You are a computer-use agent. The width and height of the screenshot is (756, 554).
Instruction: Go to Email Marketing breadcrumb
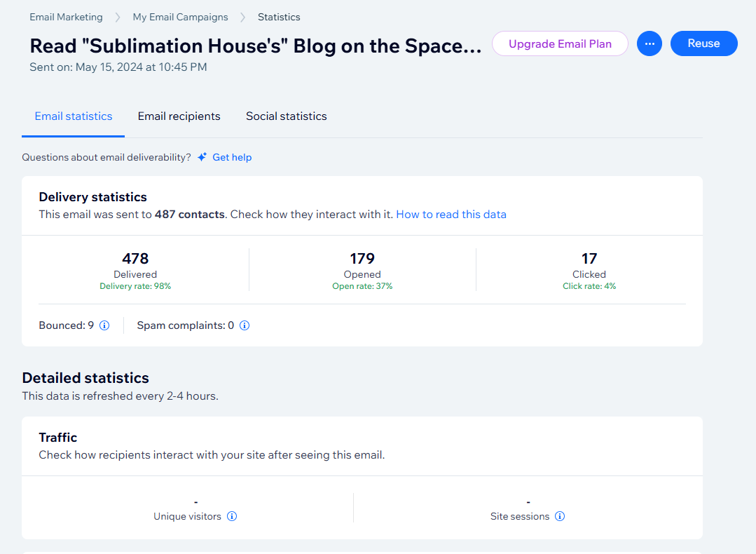[66, 17]
